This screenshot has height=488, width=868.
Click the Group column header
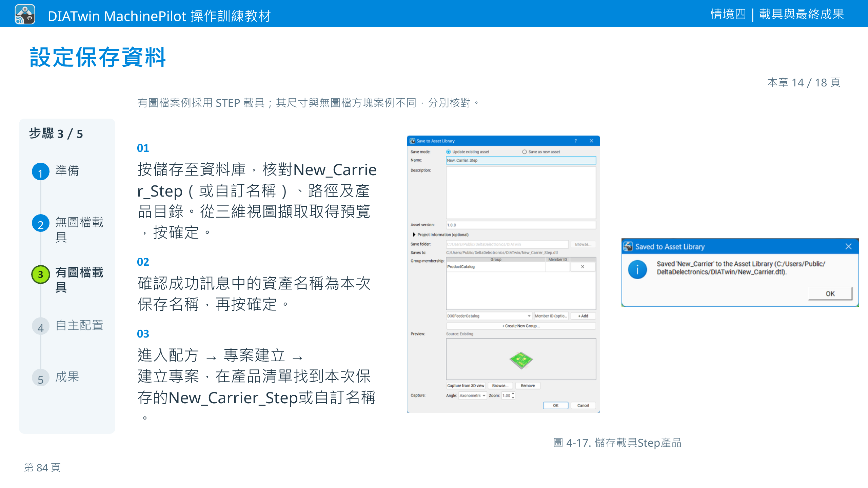click(x=496, y=260)
